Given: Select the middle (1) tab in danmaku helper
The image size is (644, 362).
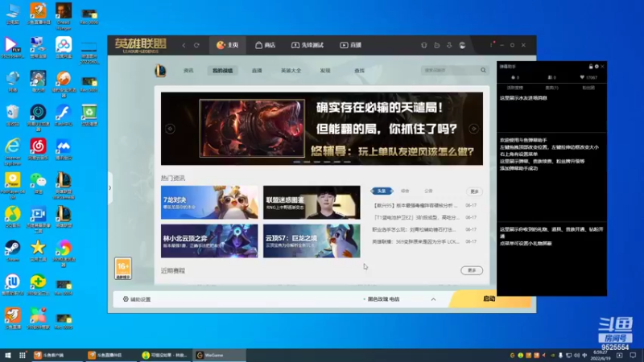Looking at the screenshot, I should [551, 88].
